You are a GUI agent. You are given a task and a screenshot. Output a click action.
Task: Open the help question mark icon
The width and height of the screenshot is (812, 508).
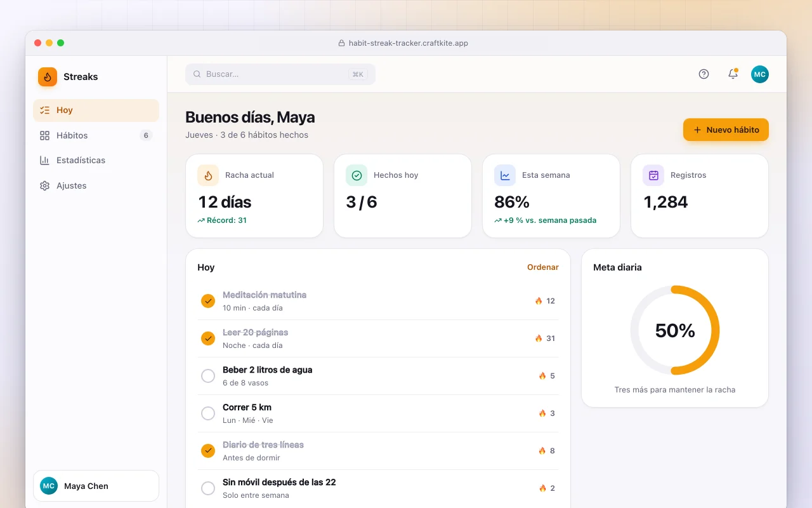(704, 74)
